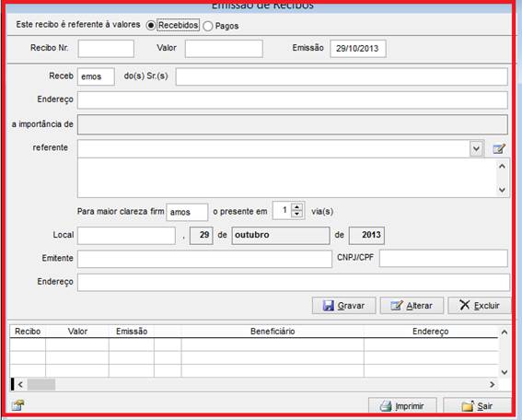Image resolution: width=522 pixels, height=420 pixels.
Task: Decrease the via(s) count with down arrow
Action: pyautogui.click(x=296, y=214)
